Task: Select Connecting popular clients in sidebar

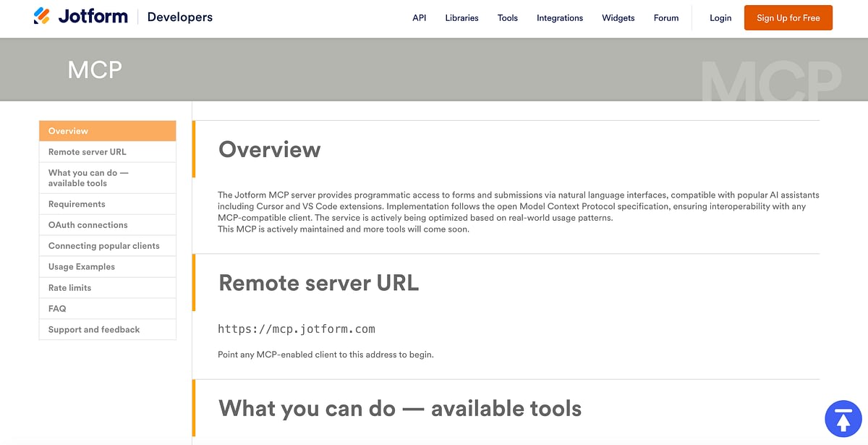Action: pos(108,246)
